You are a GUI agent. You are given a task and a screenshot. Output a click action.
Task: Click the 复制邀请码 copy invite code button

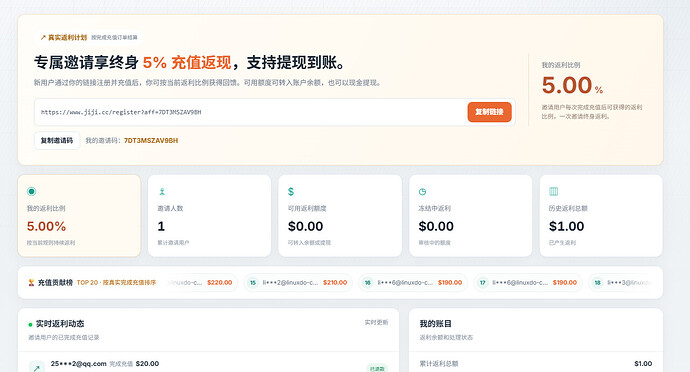57,140
